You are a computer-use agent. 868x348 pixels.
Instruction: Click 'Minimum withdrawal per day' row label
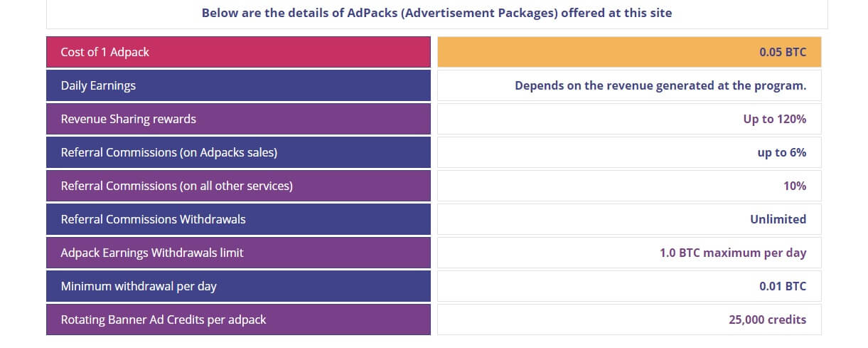(139, 286)
